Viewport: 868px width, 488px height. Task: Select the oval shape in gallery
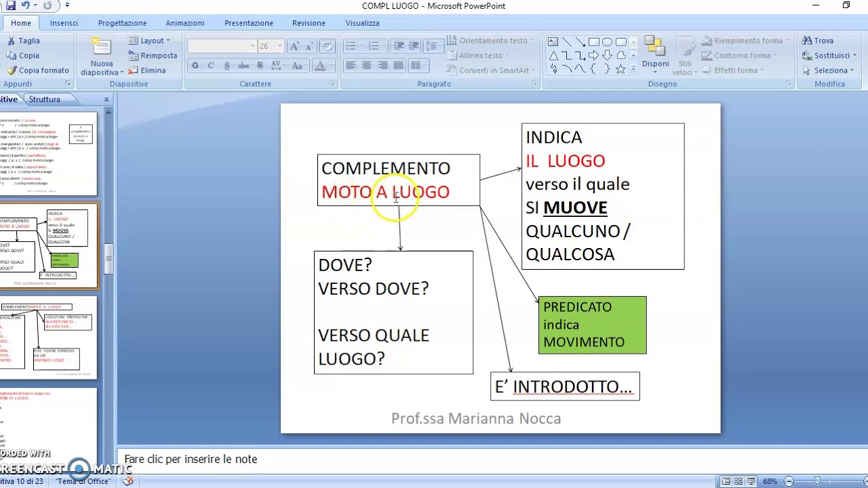(x=607, y=42)
